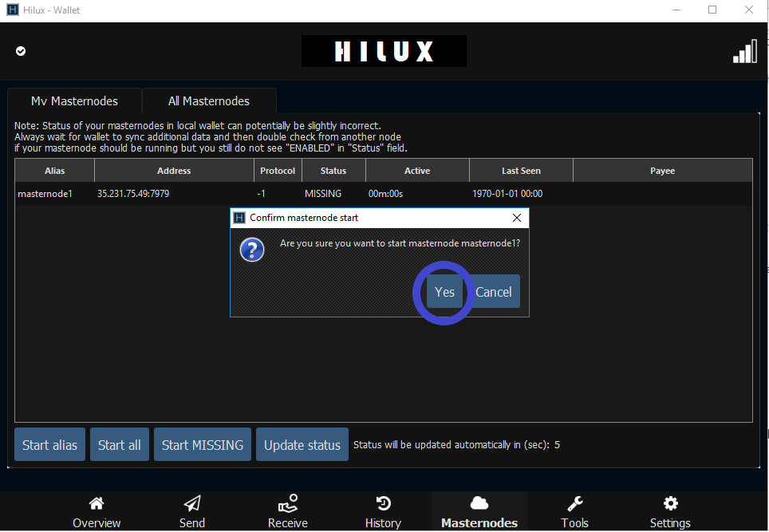Open the Tools wrench icon
This screenshot has height=532, width=769.
coord(575,503)
